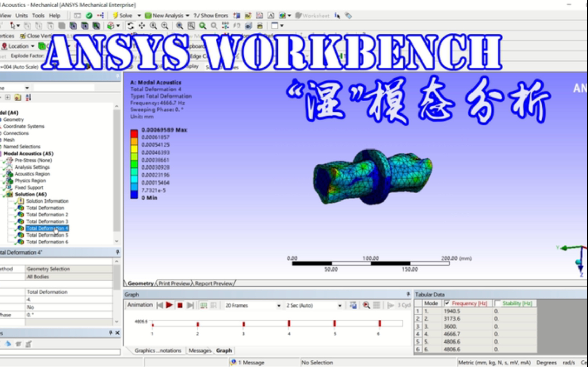Click mode 6 marker in the graph
The width and height of the screenshot is (588, 367).
[x=380, y=324]
